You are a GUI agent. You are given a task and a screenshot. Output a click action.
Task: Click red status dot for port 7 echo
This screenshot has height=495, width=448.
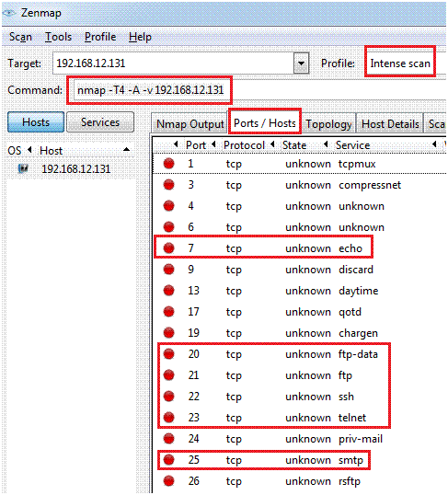pos(169,248)
